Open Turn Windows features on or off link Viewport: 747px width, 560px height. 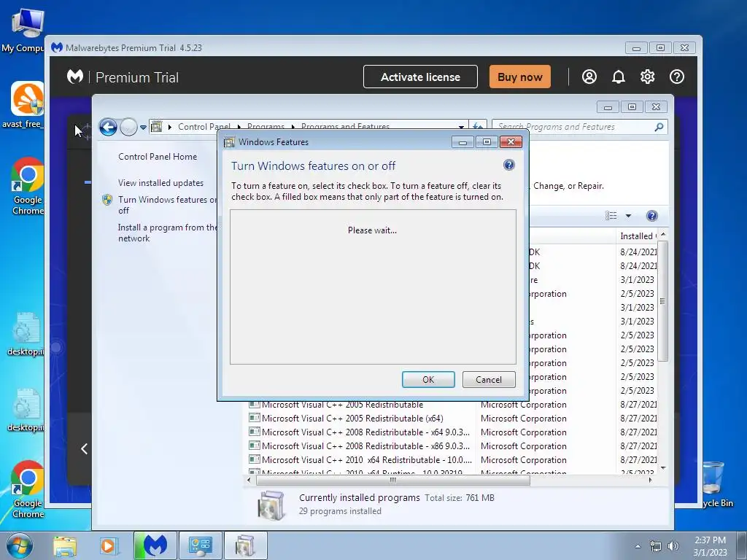pyautogui.click(x=167, y=205)
